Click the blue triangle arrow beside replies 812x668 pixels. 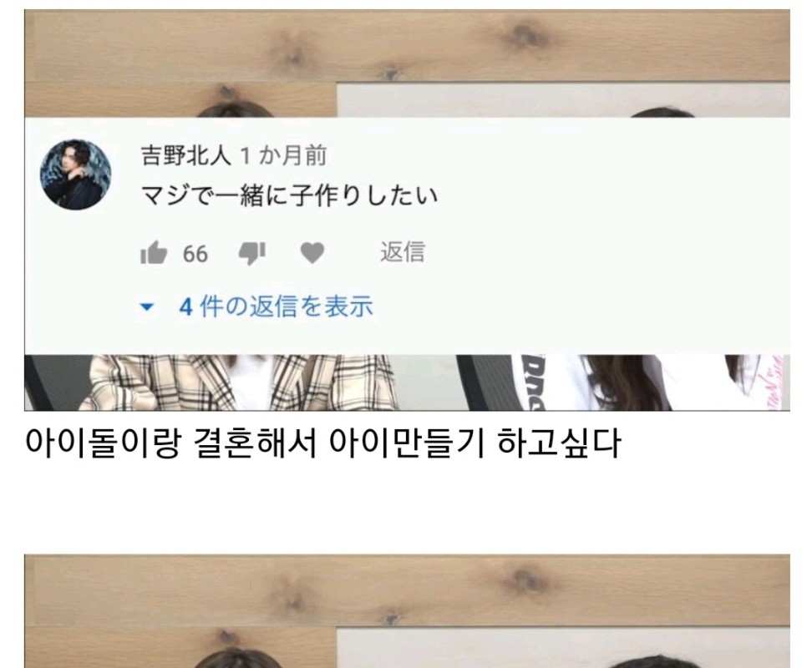click(147, 306)
